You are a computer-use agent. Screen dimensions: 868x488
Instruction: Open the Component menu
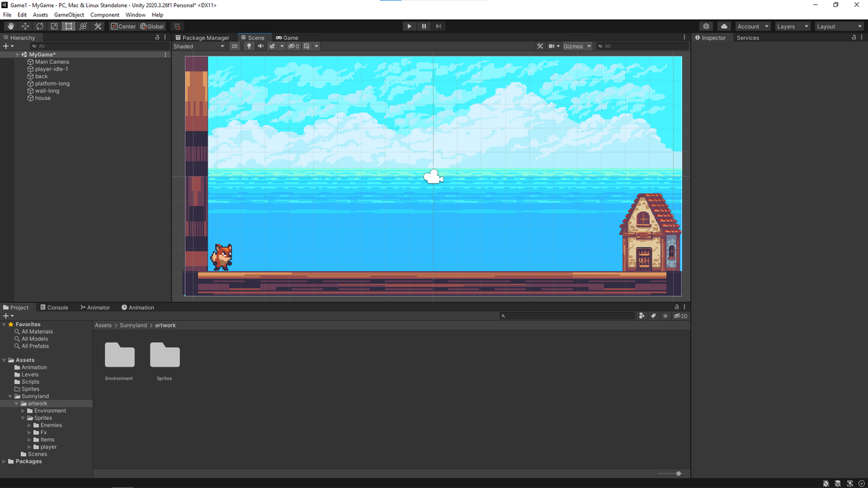coord(105,14)
